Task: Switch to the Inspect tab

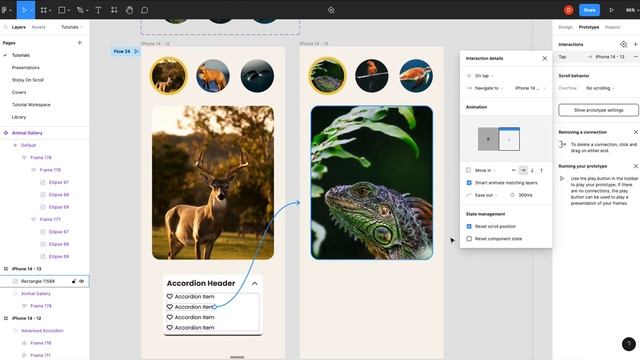Action: [612, 27]
